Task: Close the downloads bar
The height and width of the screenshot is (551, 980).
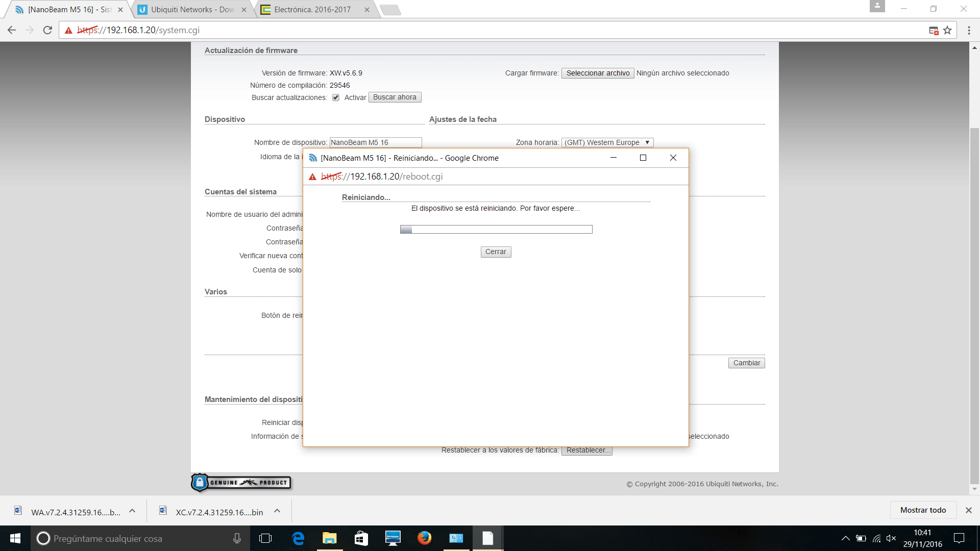Action: click(968, 510)
